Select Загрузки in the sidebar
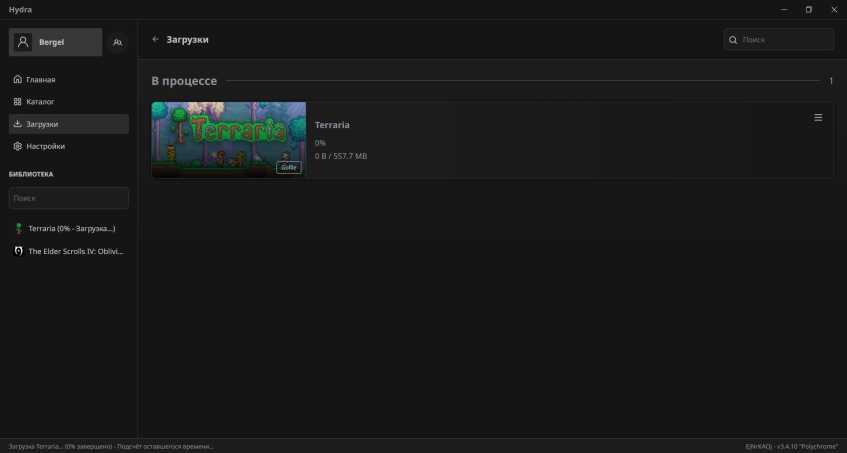Viewport: 847px width, 453px height. click(42, 124)
